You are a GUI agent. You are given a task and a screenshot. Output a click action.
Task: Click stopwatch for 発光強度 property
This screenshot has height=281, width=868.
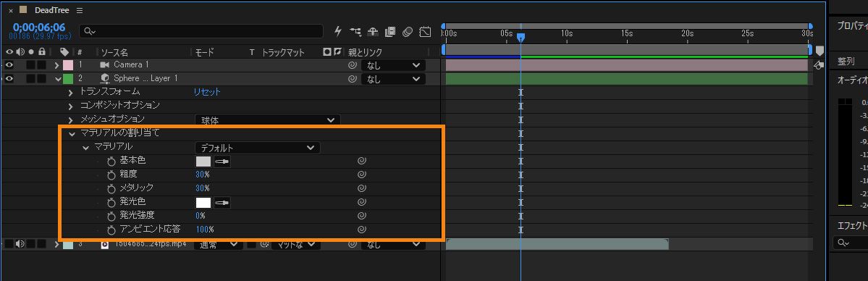[111, 216]
